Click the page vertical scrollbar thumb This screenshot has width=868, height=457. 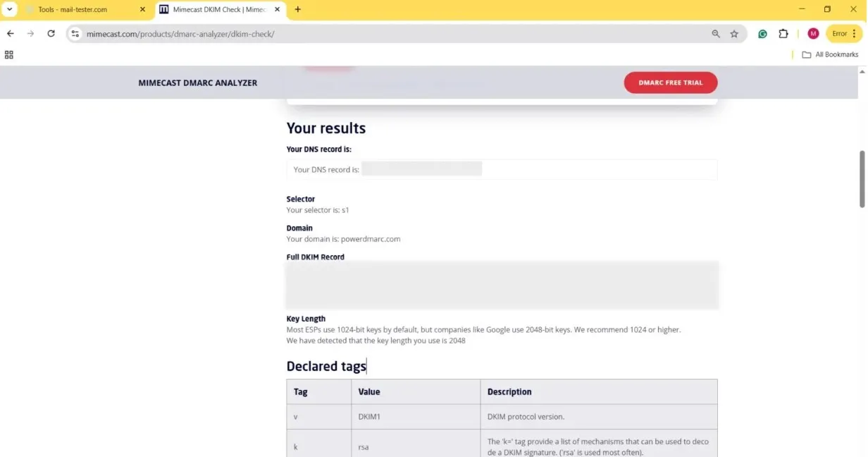pos(862,178)
